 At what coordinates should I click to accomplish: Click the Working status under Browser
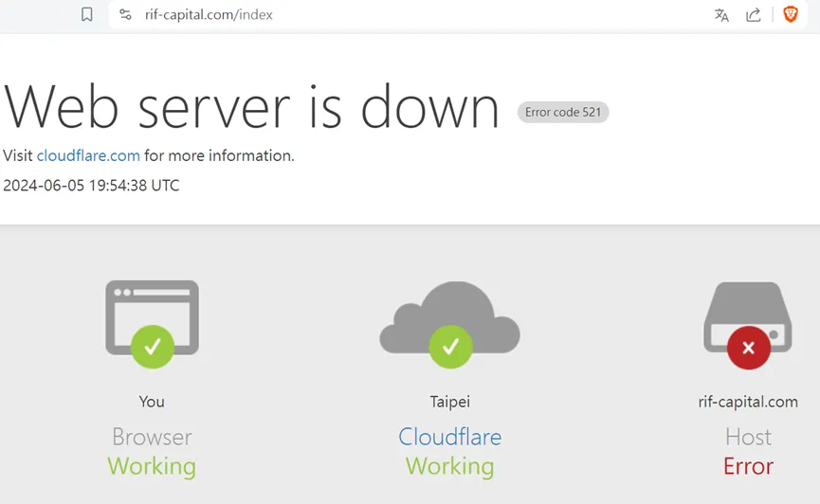(152, 467)
